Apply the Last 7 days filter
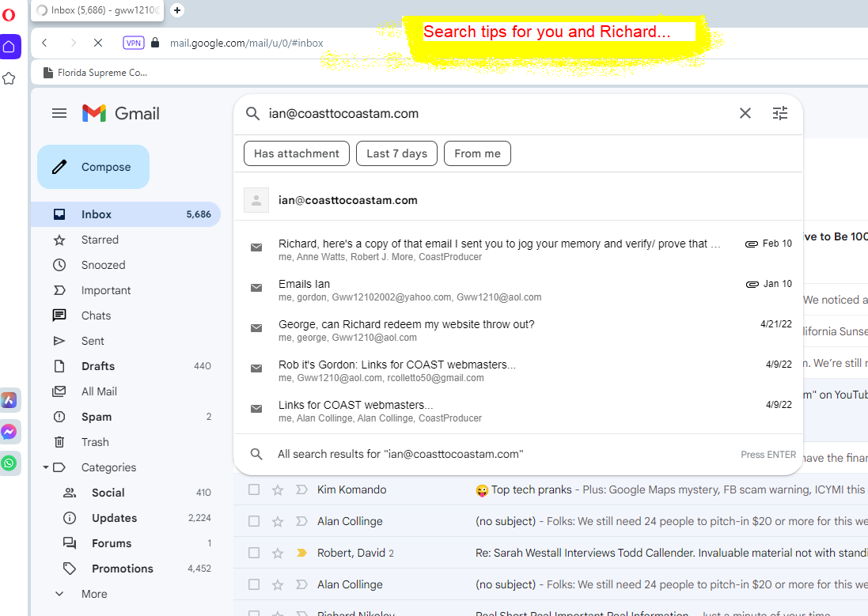Screen dimensions: 868x616 (397, 153)
